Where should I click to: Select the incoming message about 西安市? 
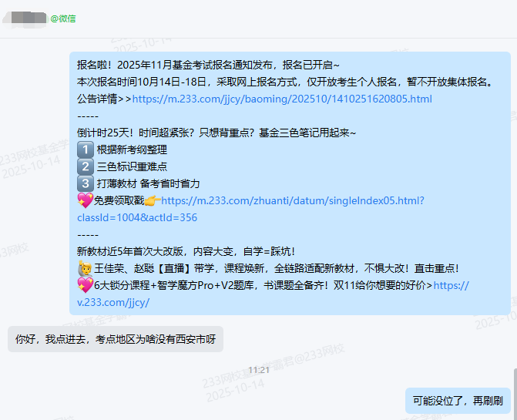click(x=116, y=339)
